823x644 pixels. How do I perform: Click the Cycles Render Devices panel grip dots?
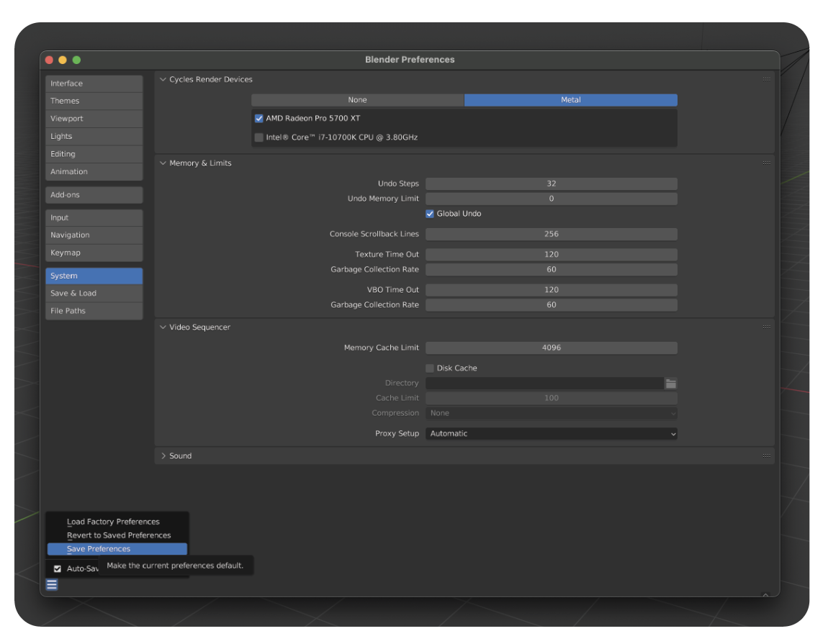766,79
